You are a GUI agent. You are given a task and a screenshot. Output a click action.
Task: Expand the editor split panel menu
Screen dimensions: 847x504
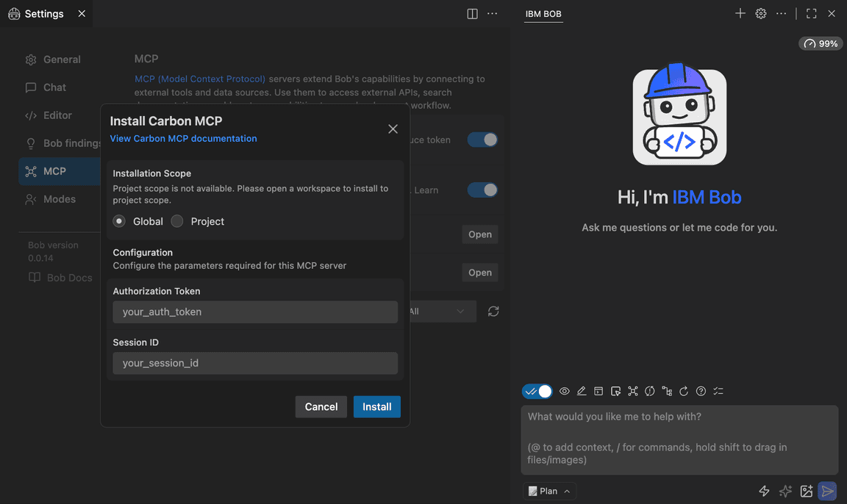point(471,13)
